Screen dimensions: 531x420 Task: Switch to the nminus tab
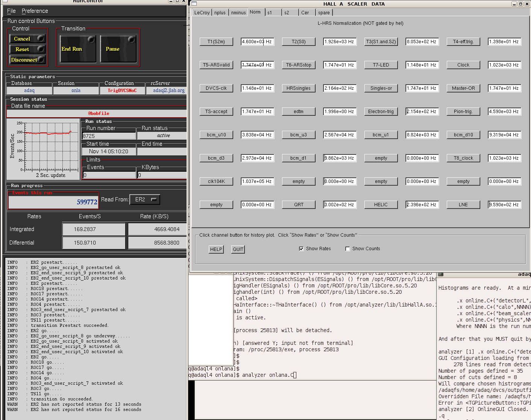[x=238, y=12]
